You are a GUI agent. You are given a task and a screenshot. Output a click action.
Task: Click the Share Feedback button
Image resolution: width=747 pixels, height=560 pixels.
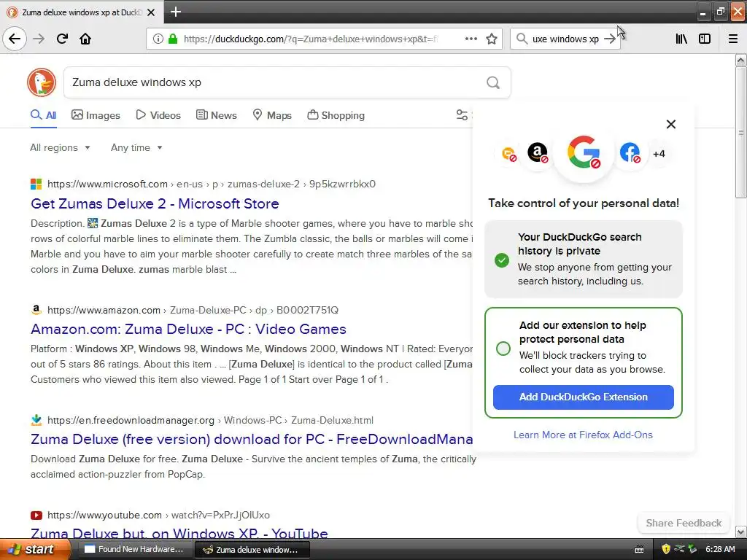tap(684, 523)
